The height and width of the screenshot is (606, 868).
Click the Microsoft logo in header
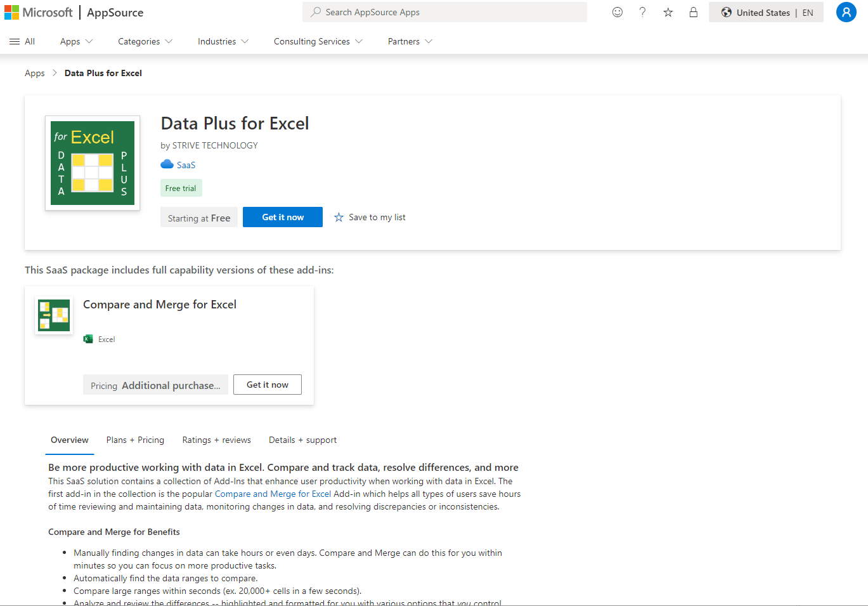point(39,13)
